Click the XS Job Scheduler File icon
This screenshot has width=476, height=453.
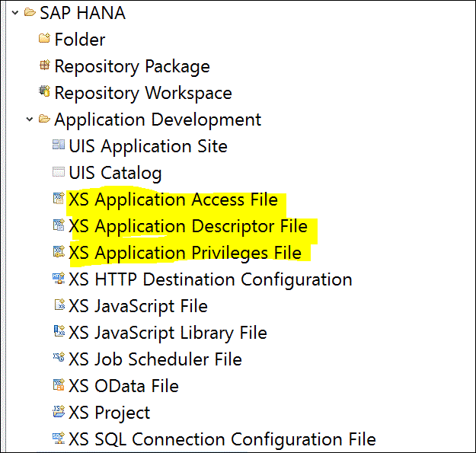59,357
